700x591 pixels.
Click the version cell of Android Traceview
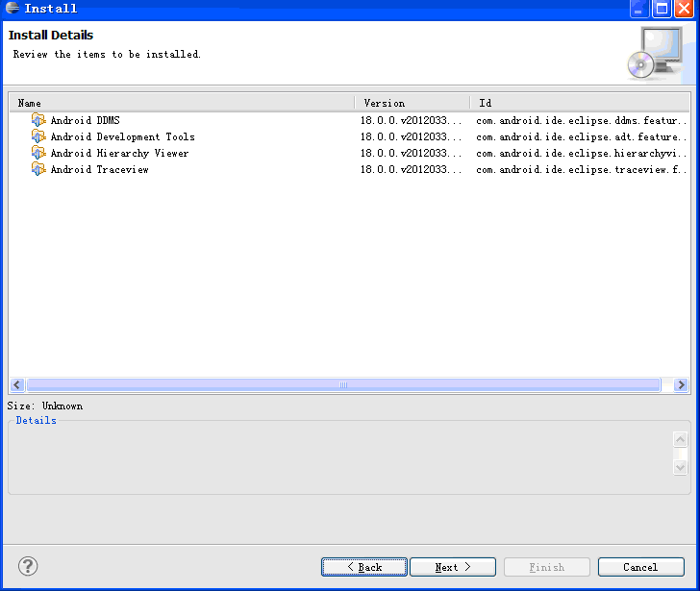pos(412,170)
